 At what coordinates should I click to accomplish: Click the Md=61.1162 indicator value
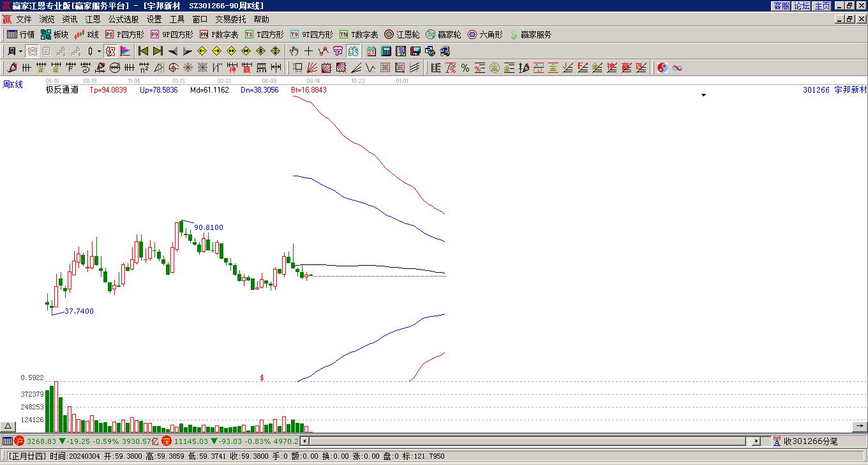(209, 90)
